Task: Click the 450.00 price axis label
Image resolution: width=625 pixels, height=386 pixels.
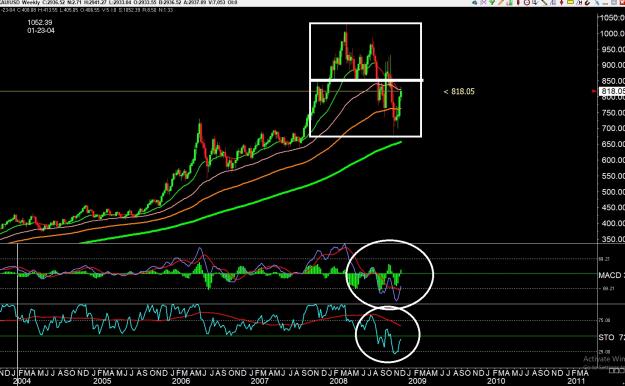Action: tap(612, 207)
